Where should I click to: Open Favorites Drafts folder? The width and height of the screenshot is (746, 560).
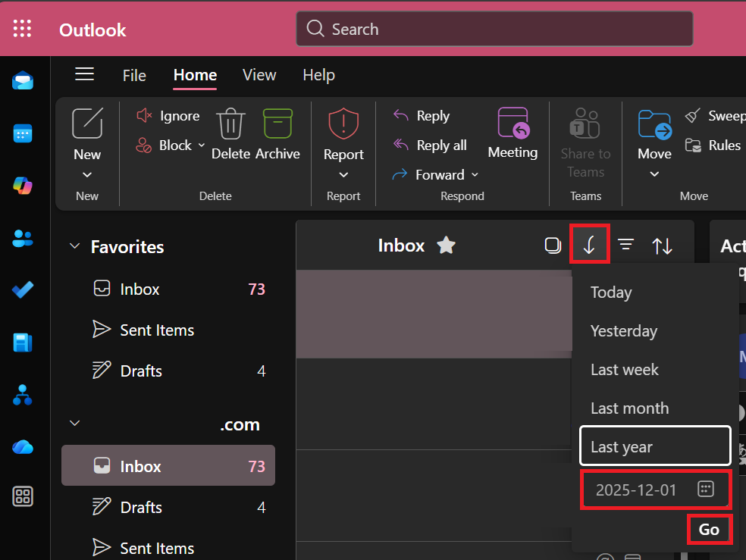point(168,371)
